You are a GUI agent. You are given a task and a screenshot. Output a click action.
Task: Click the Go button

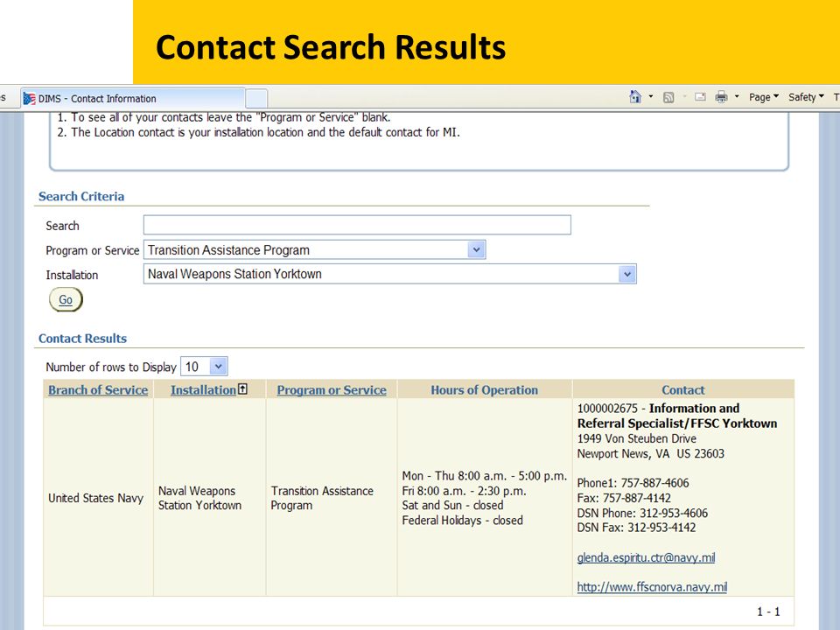pyautogui.click(x=66, y=299)
